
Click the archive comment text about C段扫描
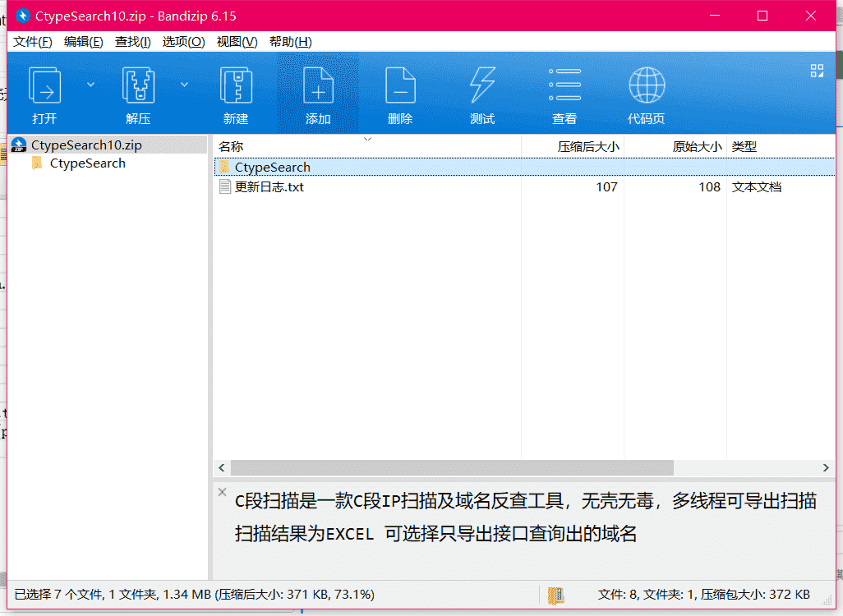pos(525,517)
